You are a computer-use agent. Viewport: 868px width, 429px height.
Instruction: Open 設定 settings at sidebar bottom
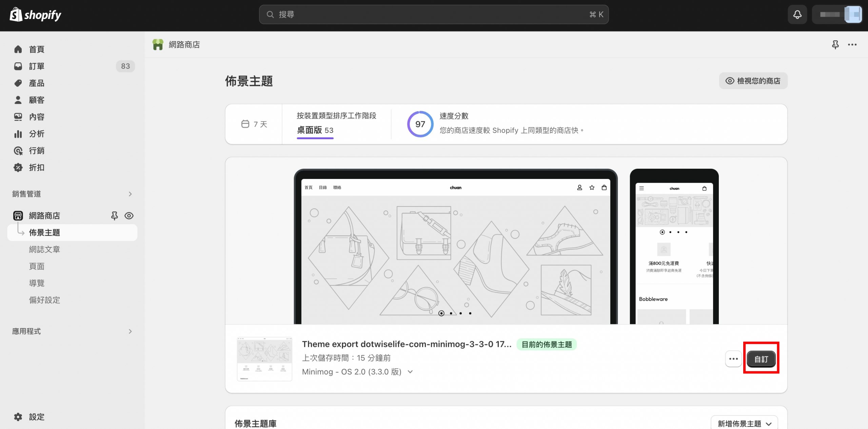tap(37, 417)
